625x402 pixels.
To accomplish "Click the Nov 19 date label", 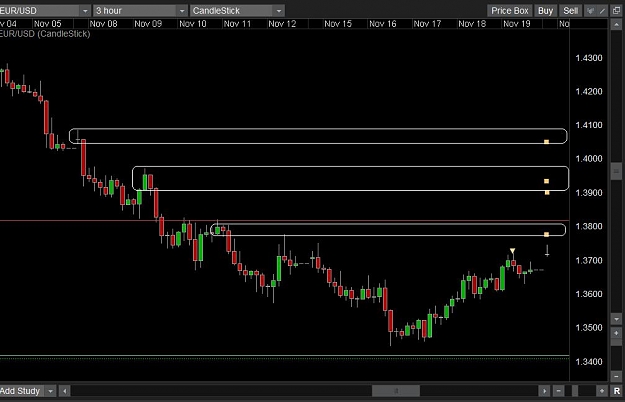I will point(517,24).
